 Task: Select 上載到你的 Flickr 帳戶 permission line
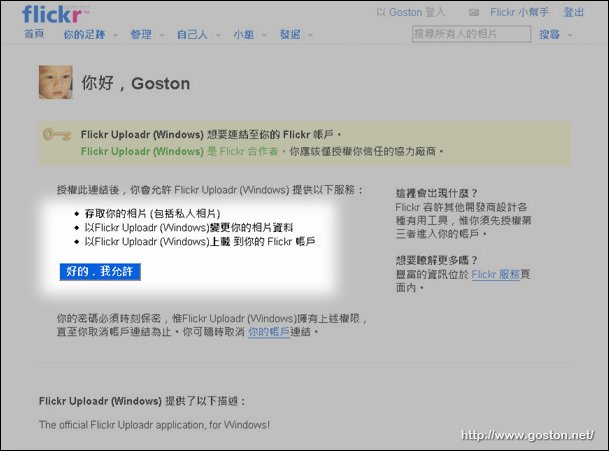pyautogui.click(x=200, y=241)
